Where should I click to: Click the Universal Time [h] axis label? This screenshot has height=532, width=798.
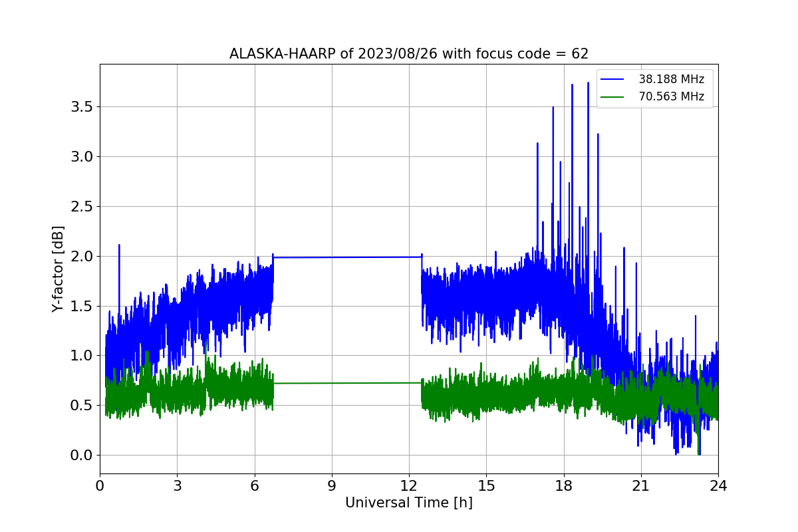click(409, 503)
